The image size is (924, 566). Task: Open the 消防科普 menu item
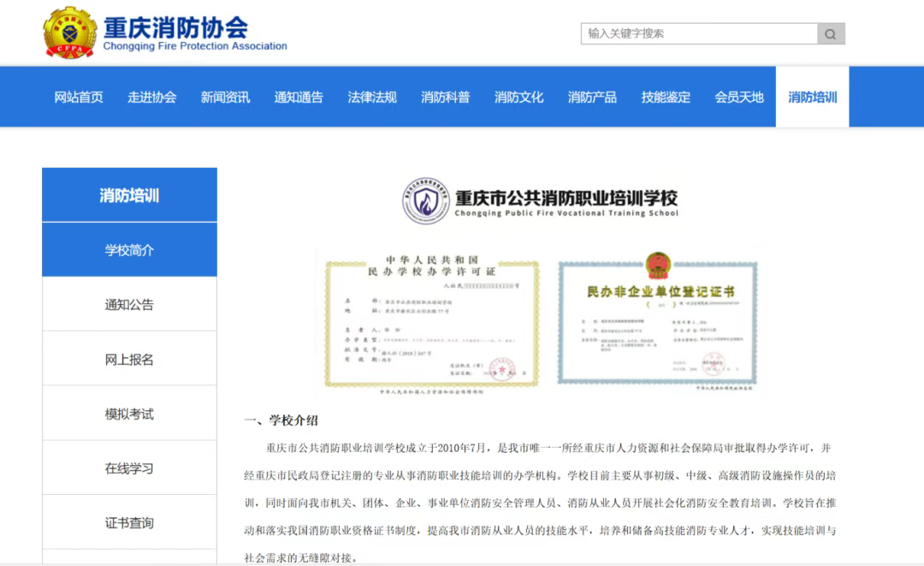(445, 97)
